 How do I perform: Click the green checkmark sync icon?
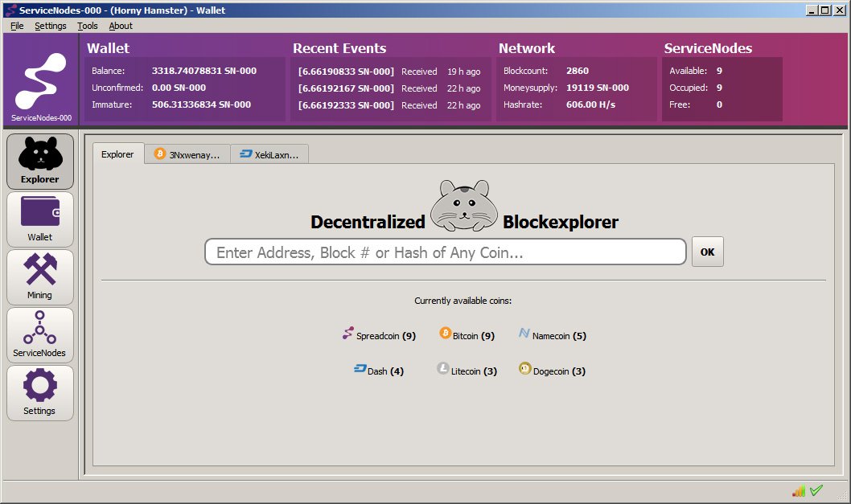pyautogui.click(x=816, y=490)
